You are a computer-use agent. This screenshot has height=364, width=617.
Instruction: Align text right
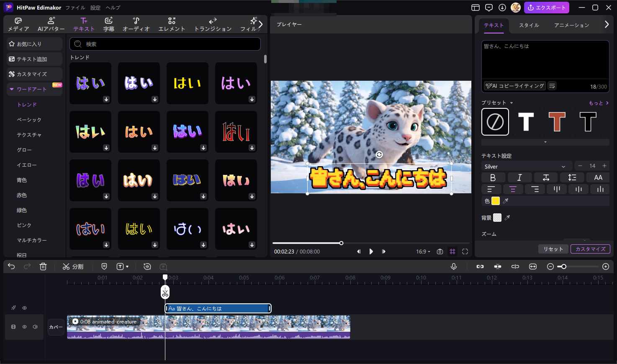coord(535,190)
